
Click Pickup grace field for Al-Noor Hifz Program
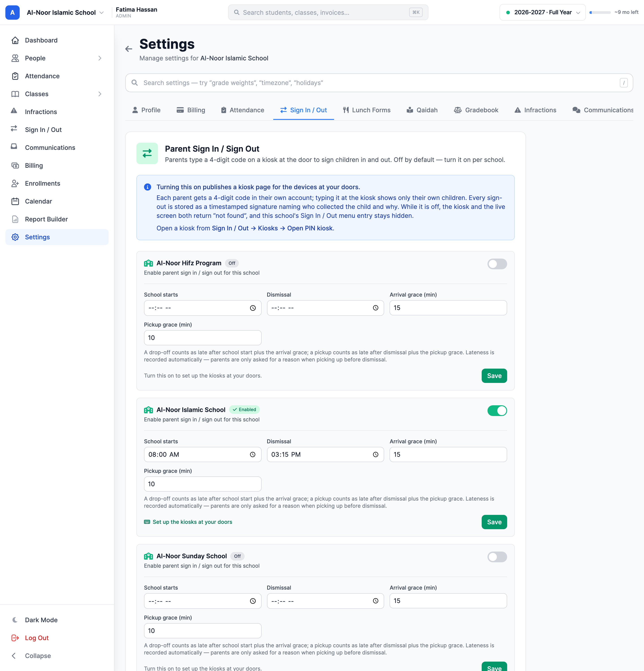click(203, 338)
